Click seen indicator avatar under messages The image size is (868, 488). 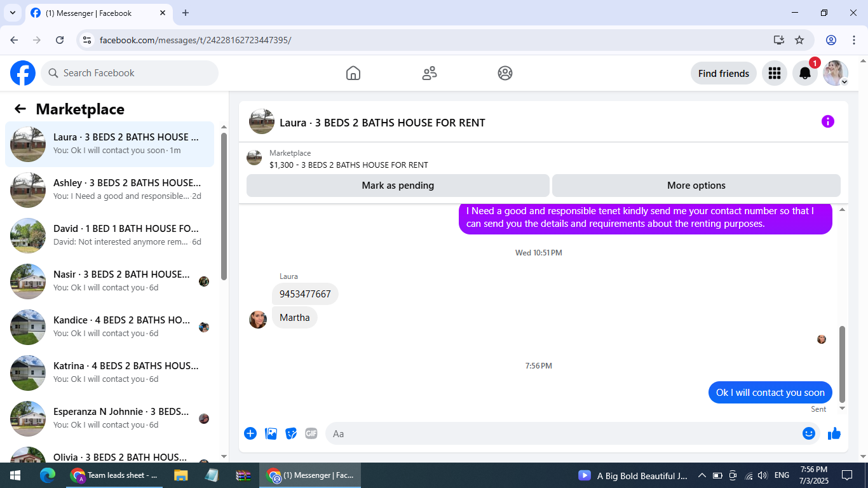822,339
